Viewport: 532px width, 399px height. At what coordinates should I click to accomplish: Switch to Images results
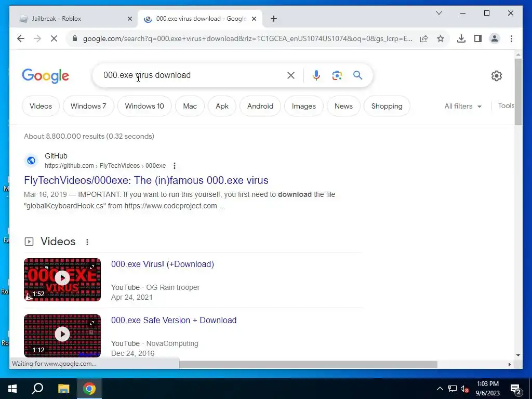coord(303,106)
